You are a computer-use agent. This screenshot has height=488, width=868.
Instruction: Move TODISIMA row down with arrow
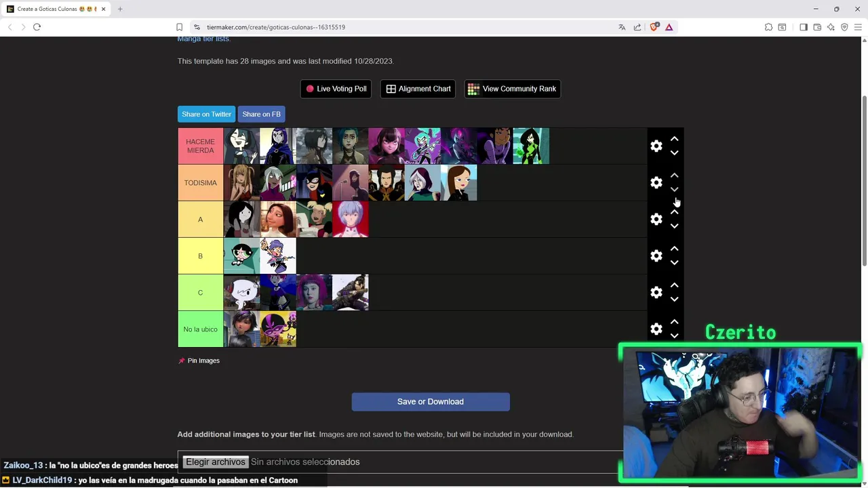pos(674,190)
